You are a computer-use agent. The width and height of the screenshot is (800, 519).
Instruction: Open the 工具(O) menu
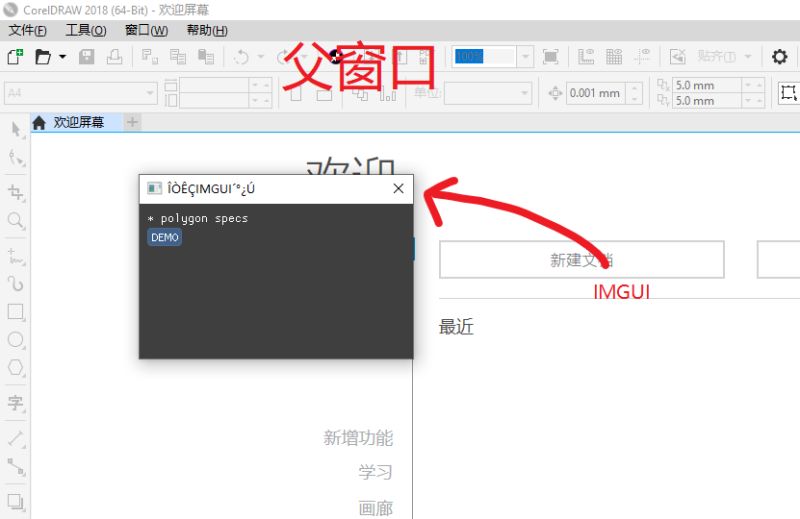click(x=86, y=31)
